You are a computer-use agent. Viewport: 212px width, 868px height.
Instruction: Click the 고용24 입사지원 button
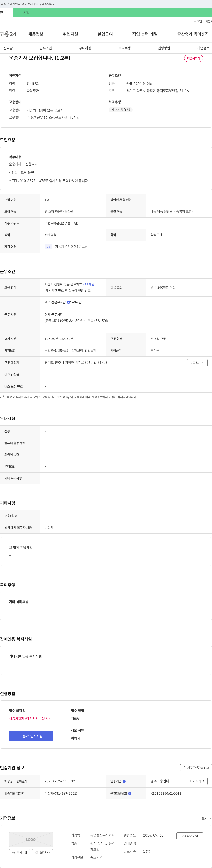(x=31, y=736)
